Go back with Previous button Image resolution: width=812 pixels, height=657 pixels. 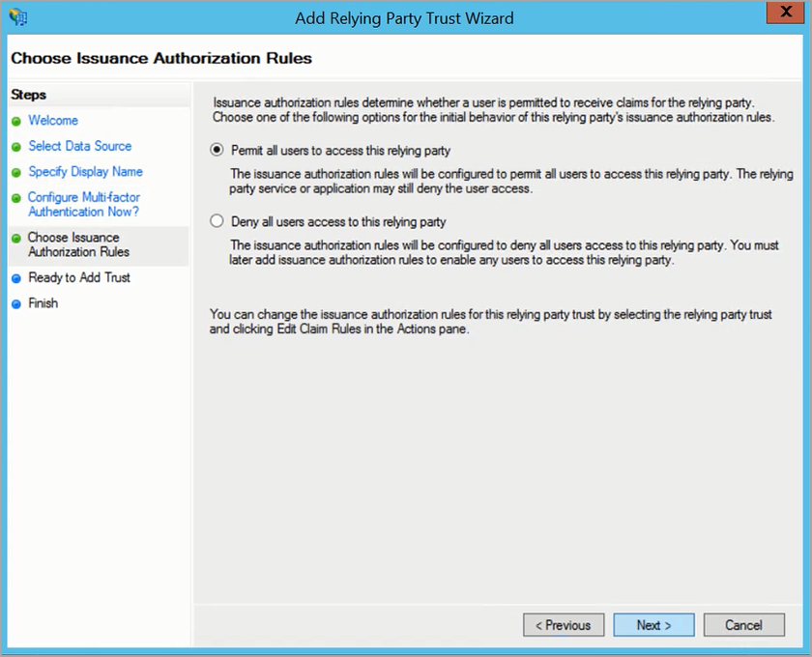click(564, 625)
